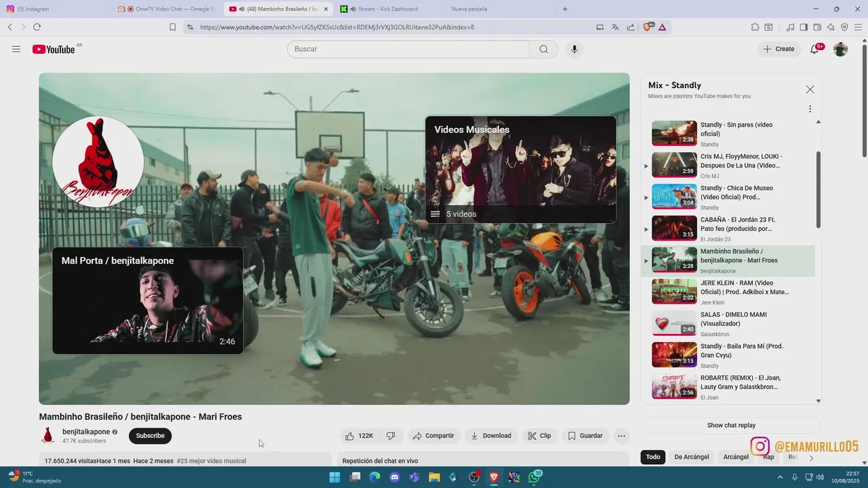
Task: Switch to the OmeTV Video Chat tab
Action: (166, 9)
